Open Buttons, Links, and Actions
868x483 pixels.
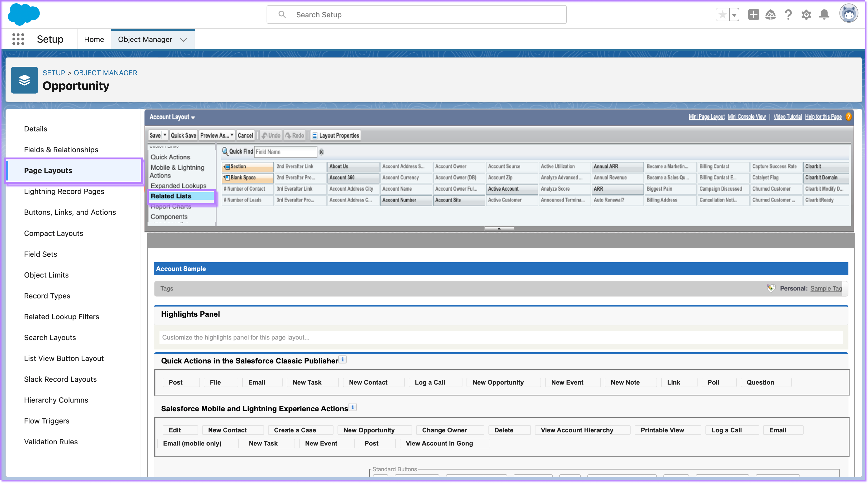click(x=70, y=212)
